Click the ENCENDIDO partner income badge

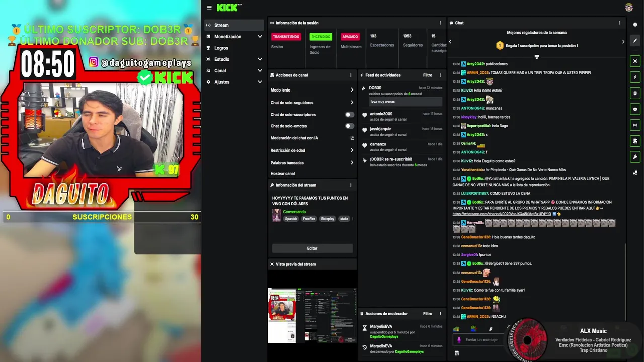pyautogui.click(x=321, y=37)
